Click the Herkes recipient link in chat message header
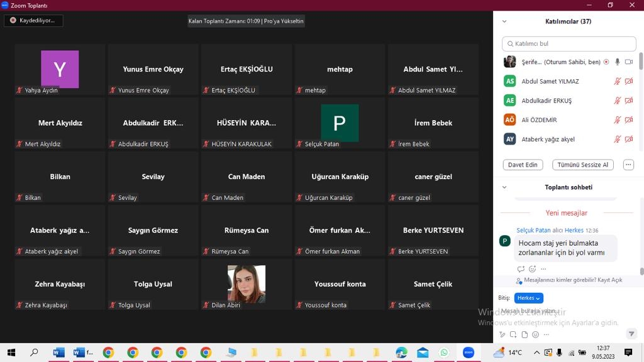Screen dimensions: 644x362 (574, 230)
